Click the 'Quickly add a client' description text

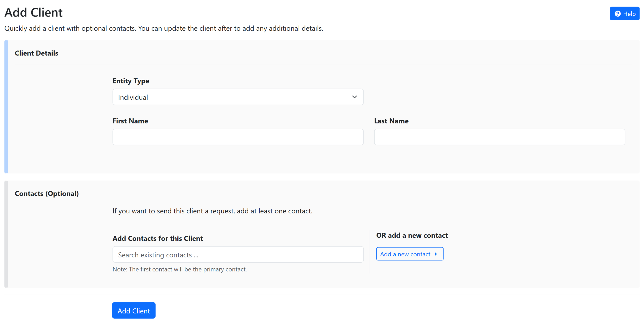point(164,28)
